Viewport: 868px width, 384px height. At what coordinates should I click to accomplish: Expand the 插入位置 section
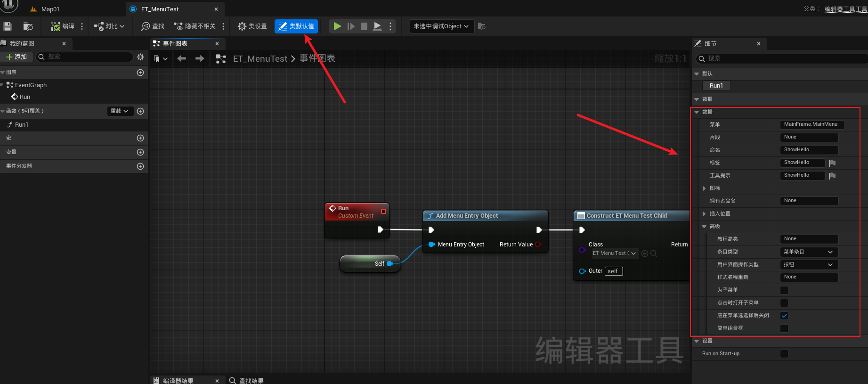(704, 214)
